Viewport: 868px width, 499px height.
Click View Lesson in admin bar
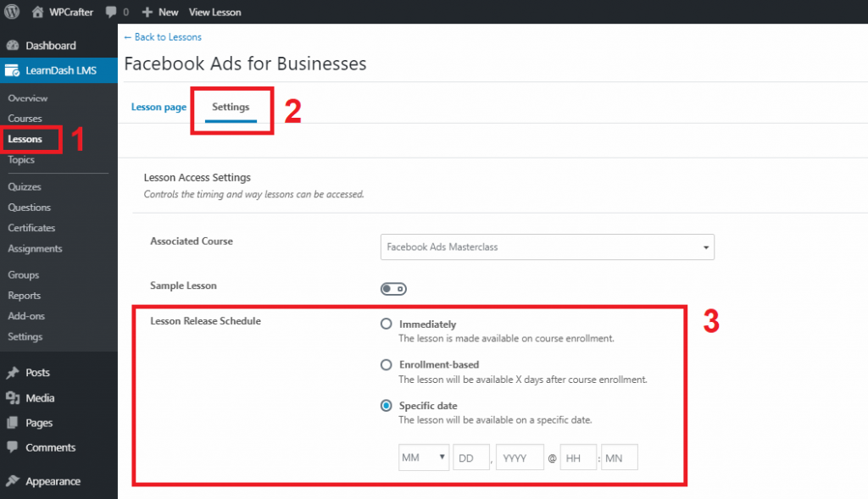[x=214, y=12]
